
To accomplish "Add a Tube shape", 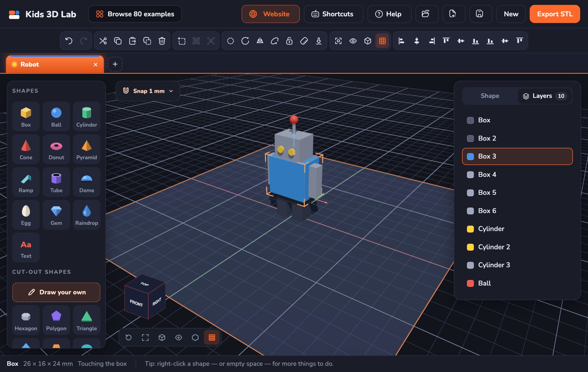I will tap(56, 182).
